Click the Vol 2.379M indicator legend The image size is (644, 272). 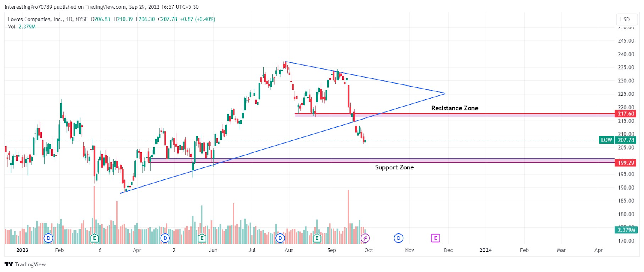click(x=22, y=27)
